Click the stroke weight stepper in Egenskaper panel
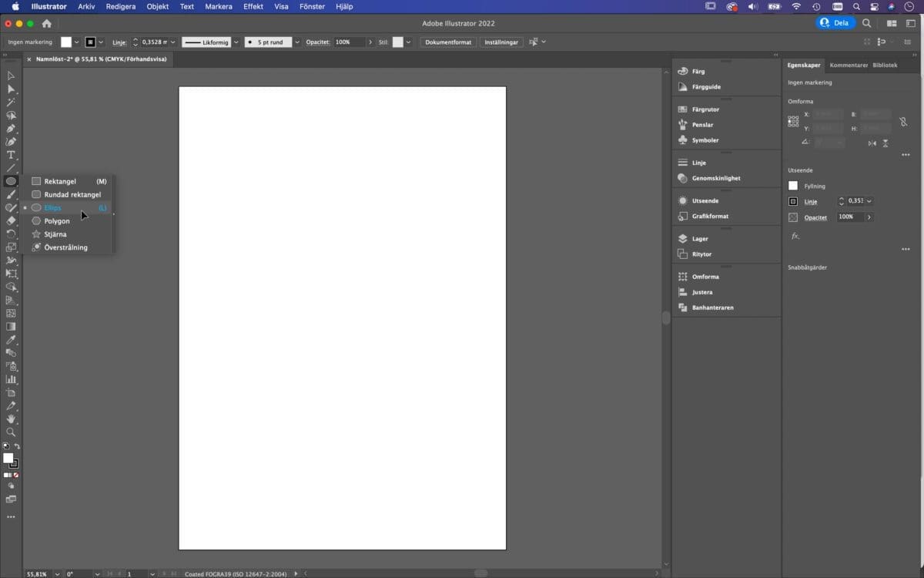The width and height of the screenshot is (924, 578). 842,202
